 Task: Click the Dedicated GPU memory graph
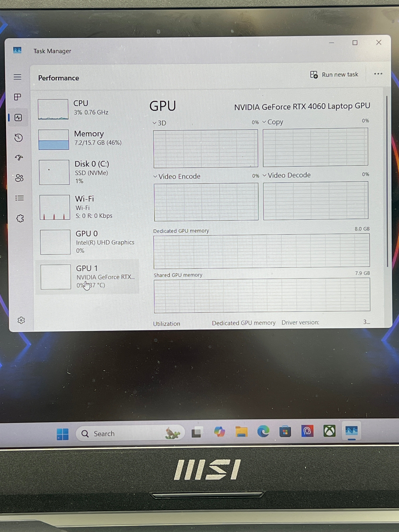pos(261,251)
